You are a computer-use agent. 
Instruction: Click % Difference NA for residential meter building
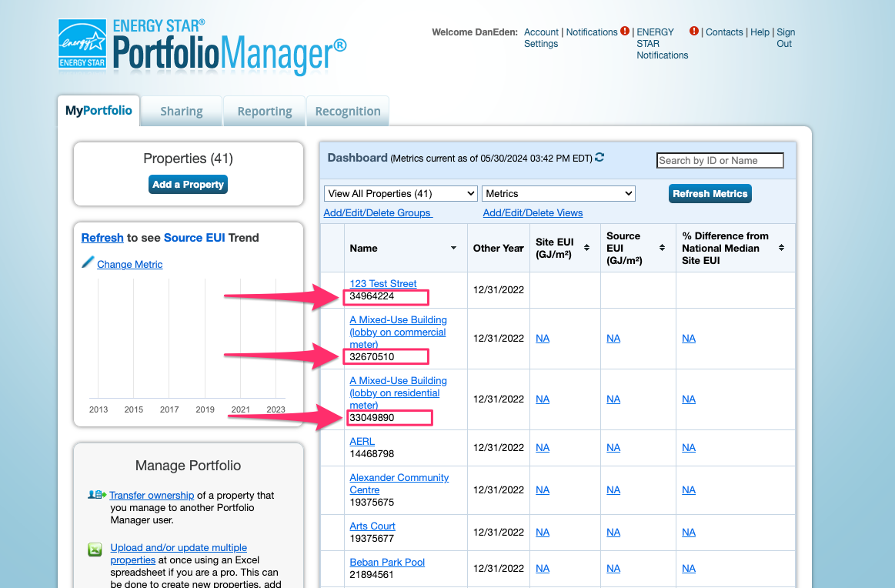pyautogui.click(x=689, y=399)
